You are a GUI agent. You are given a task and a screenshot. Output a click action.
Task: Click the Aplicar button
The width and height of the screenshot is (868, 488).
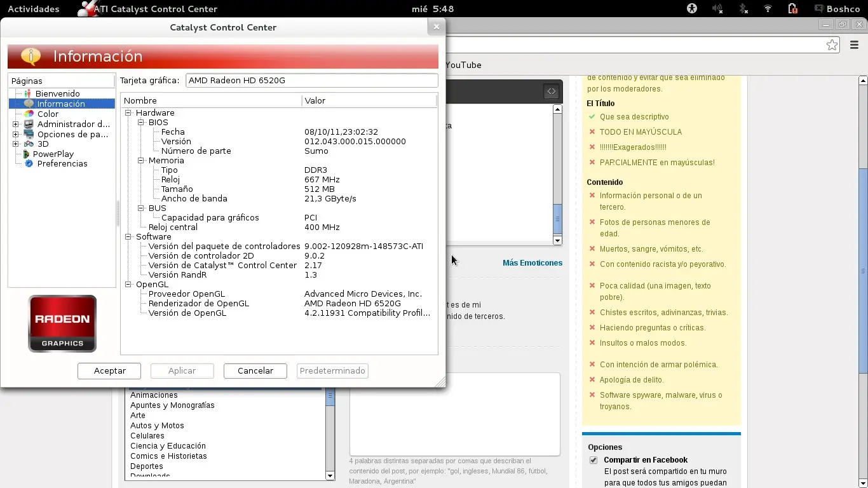pyautogui.click(x=182, y=371)
